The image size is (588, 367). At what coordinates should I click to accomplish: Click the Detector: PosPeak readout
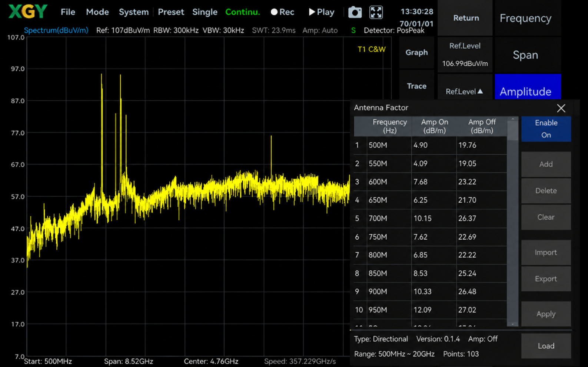(x=394, y=30)
